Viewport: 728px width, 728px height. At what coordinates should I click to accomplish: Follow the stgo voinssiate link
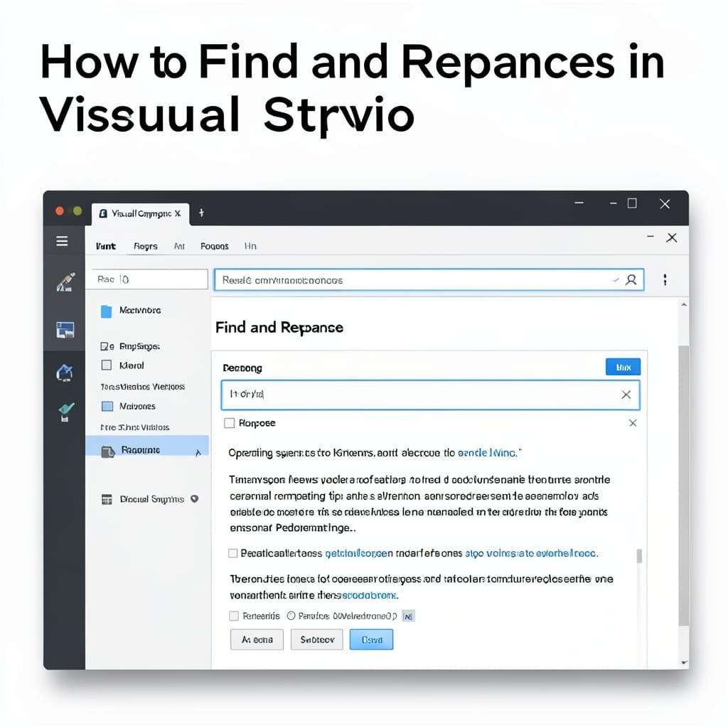pos(532,553)
